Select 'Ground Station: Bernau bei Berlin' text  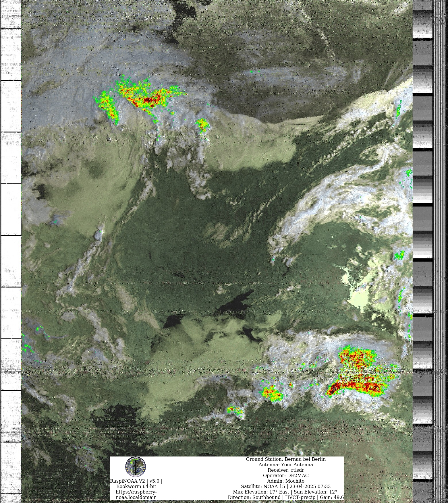[x=286, y=459]
